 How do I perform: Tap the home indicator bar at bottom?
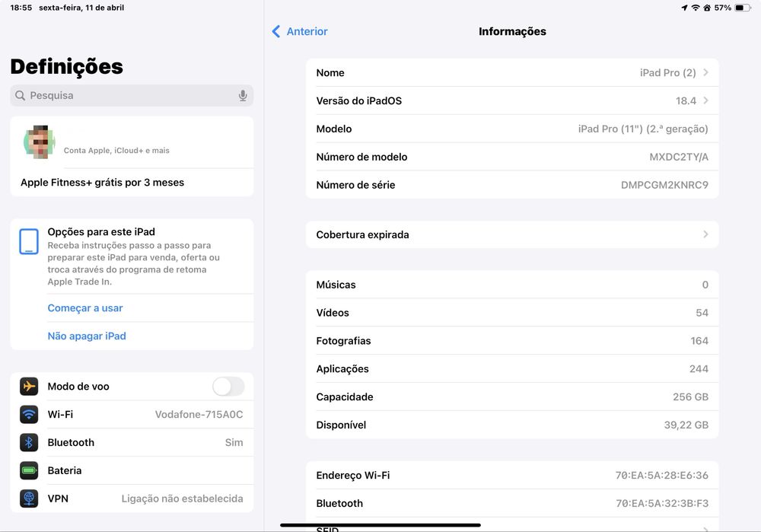[380, 524]
